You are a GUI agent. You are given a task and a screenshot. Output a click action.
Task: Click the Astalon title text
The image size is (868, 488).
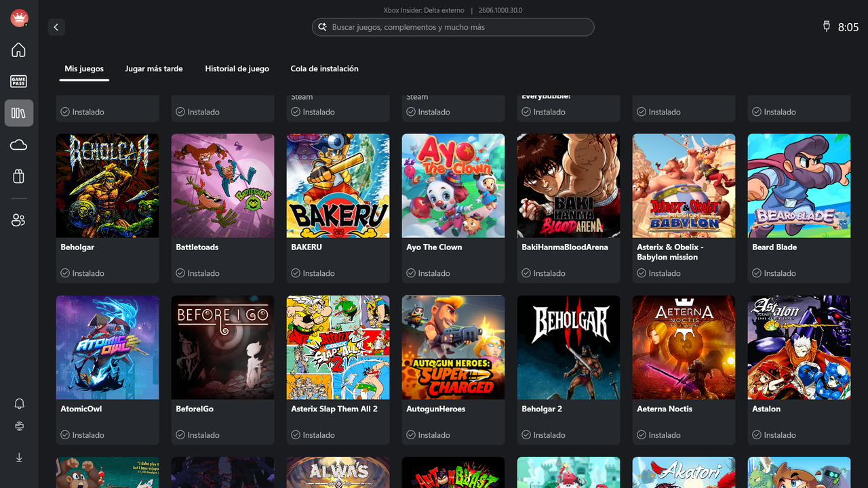(766, 409)
